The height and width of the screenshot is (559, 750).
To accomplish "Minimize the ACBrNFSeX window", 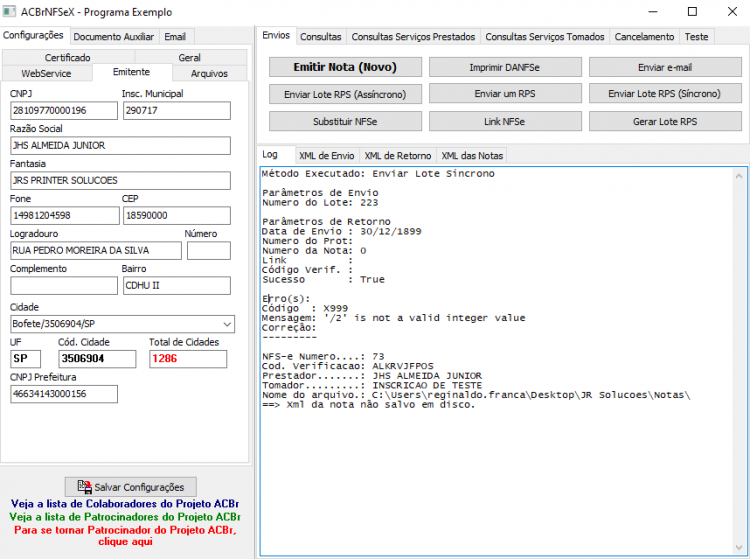I will 653,11.
